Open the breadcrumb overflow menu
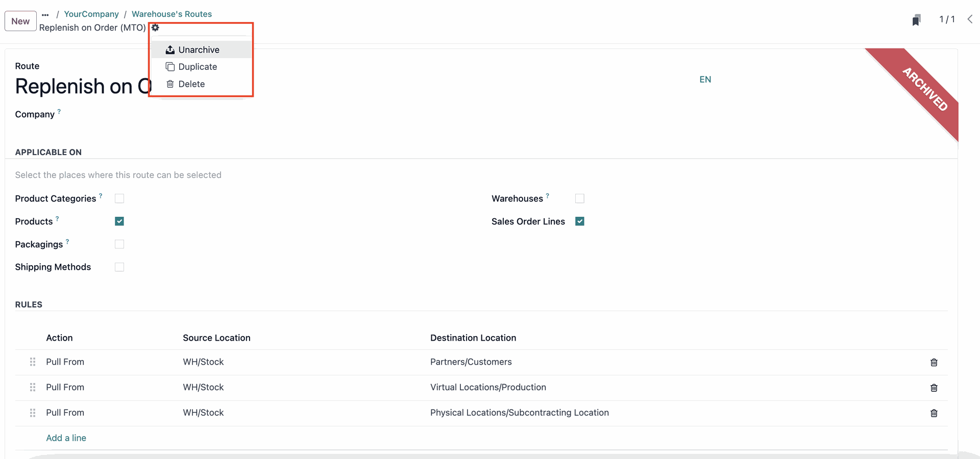The width and height of the screenshot is (980, 459). point(45,14)
